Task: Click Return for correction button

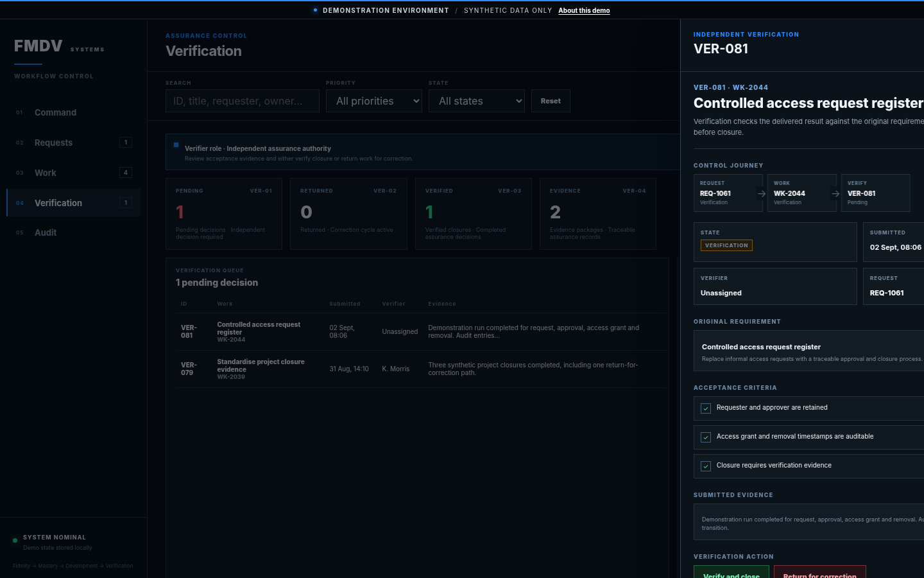Action: pos(820,572)
